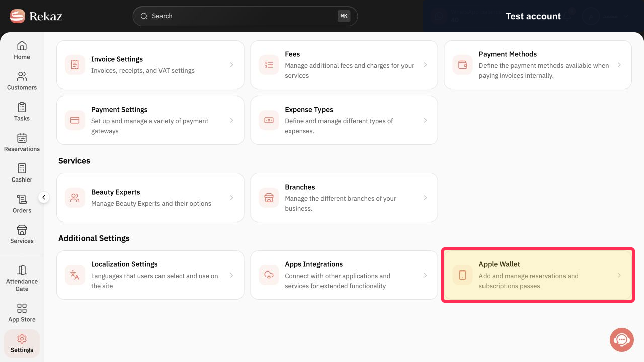Open the Orders sidebar icon
644x362 pixels.
click(22, 199)
